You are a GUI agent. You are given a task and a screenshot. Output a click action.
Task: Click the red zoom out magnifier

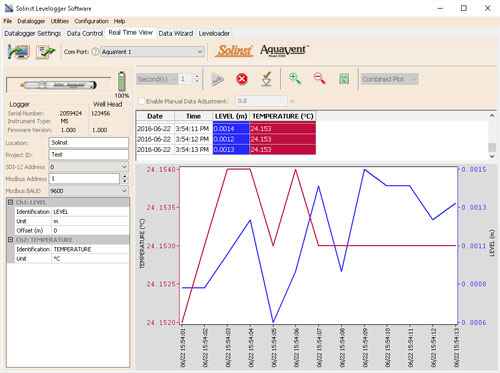319,79
